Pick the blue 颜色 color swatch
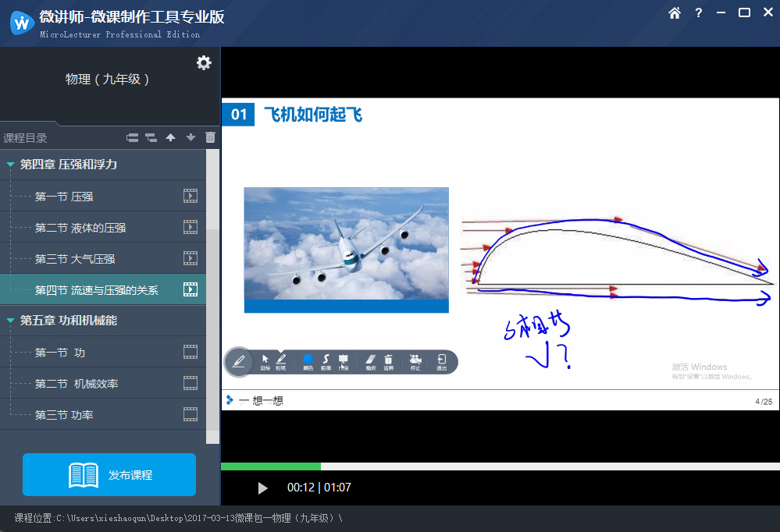The width and height of the screenshot is (780, 532). [308, 360]
